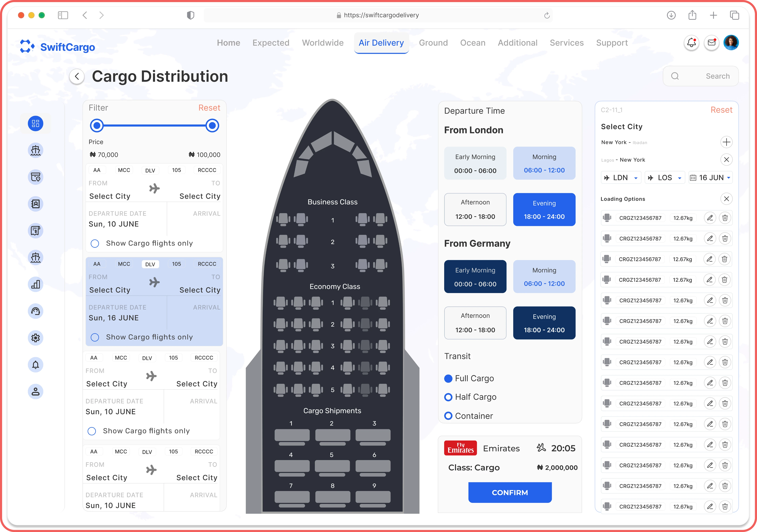The height and width of the screenshot is (532, 757).
Task: Click the Search input field
Action: click(706, 76)
